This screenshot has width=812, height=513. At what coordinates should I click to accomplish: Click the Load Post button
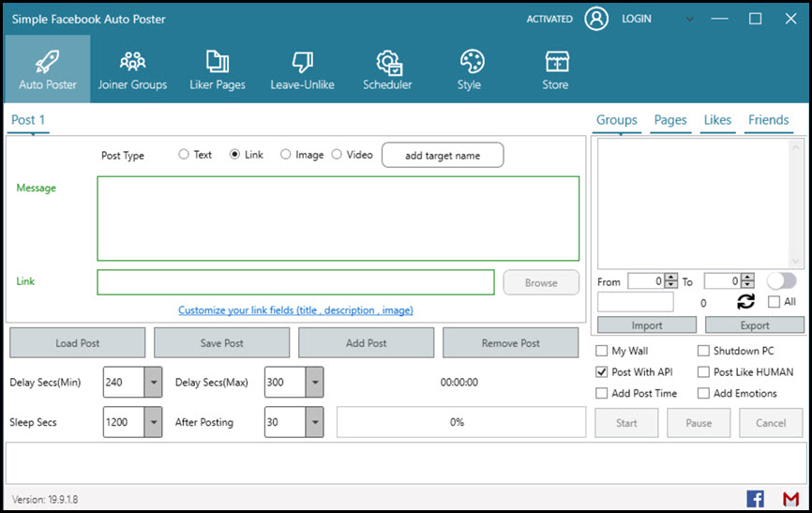tap(77, 342)
